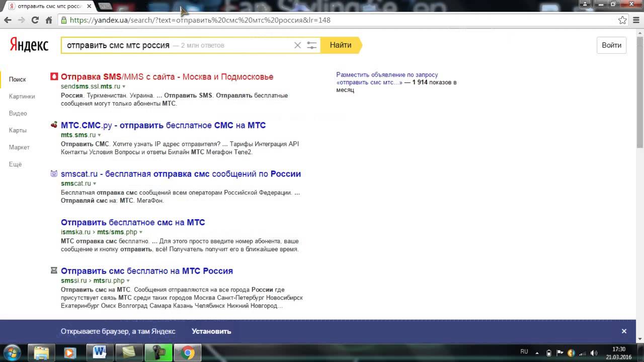
Task: Open result Отправка SMS/MMS с сайта
Action: [x=167, y=77]
